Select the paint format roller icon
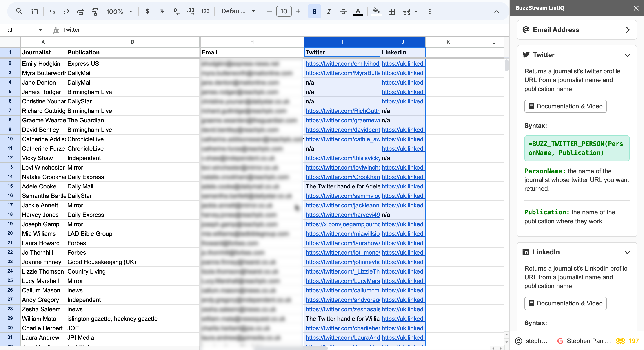644x350 pixels. 95,11
